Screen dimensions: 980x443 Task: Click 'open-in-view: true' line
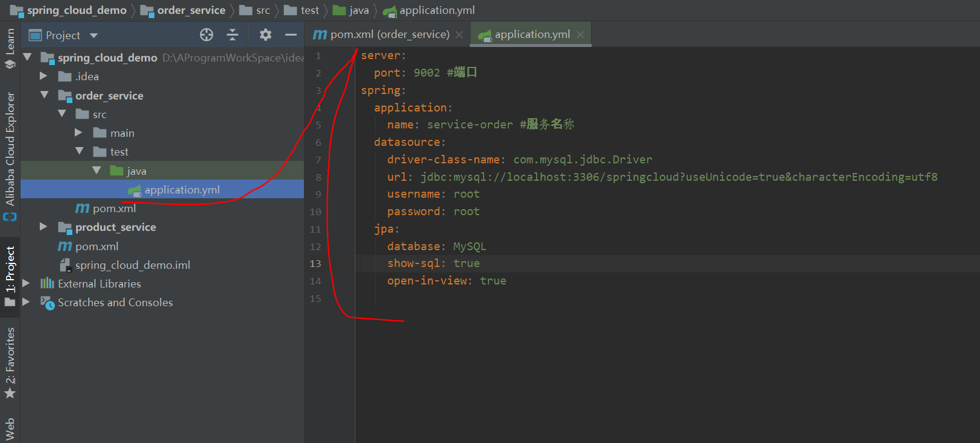(x=447, y=281)
